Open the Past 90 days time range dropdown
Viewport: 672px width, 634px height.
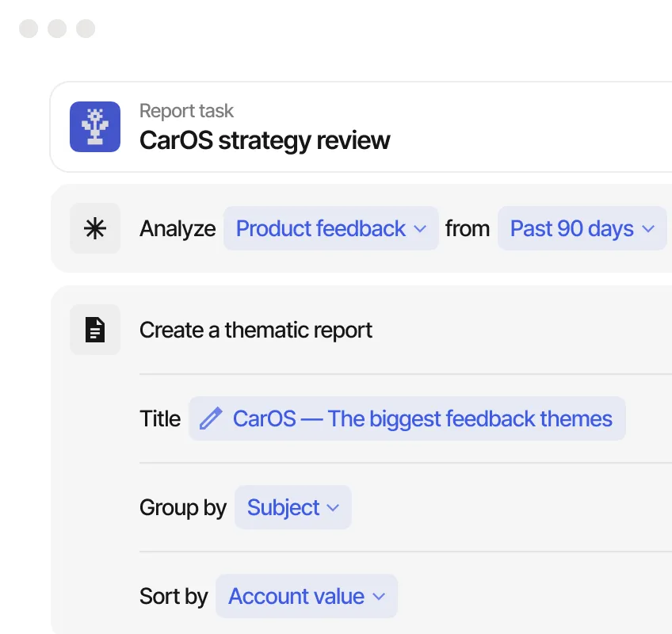tap(582, 228)
